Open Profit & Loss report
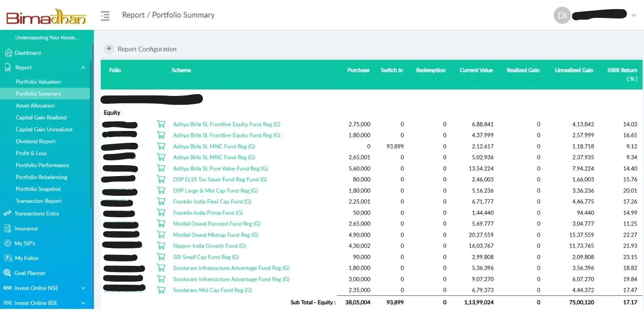This screenshot has width=644, height=311. pos(31,153)
